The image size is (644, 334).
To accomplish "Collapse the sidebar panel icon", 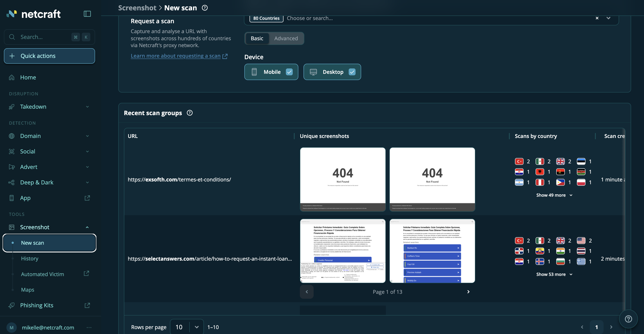I will coord(87,14).
